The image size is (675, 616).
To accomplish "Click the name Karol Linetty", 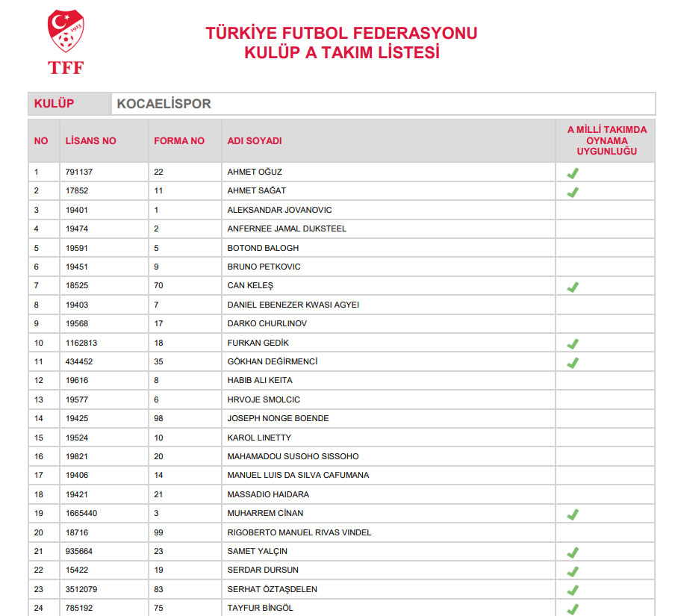I will (259, 438).
